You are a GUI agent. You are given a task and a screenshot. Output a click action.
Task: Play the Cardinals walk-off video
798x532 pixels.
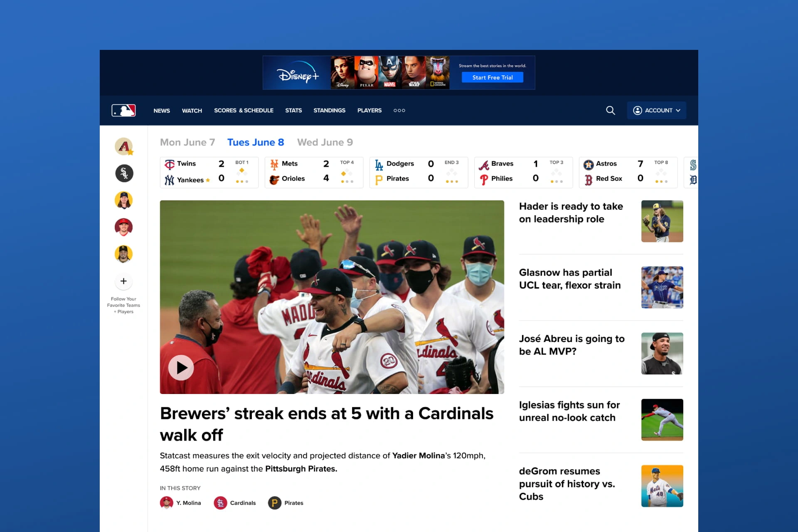[x=181, y=367]
